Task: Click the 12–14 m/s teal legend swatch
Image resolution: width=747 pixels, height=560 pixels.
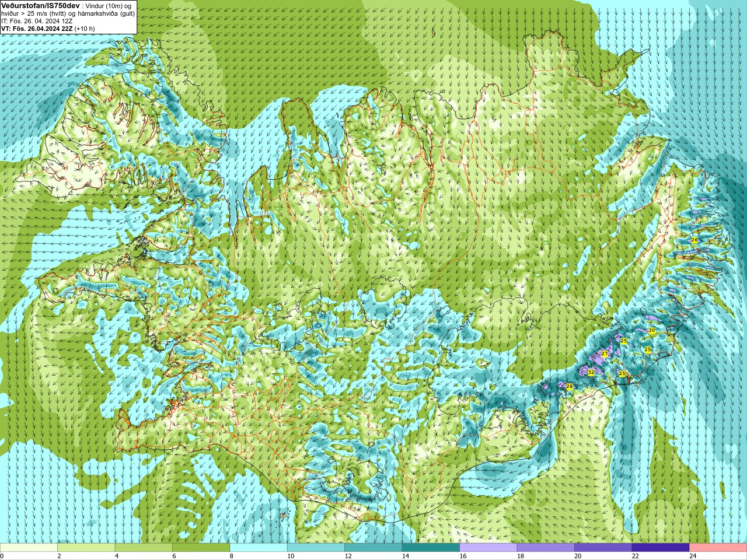Action: [373, 548]
